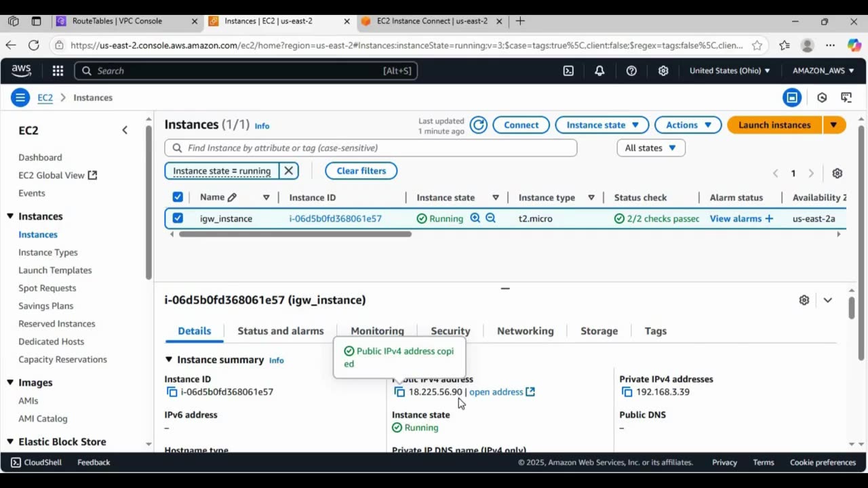
Task: Switch to Status and alarms tab
Action: (x=281, y=331)
